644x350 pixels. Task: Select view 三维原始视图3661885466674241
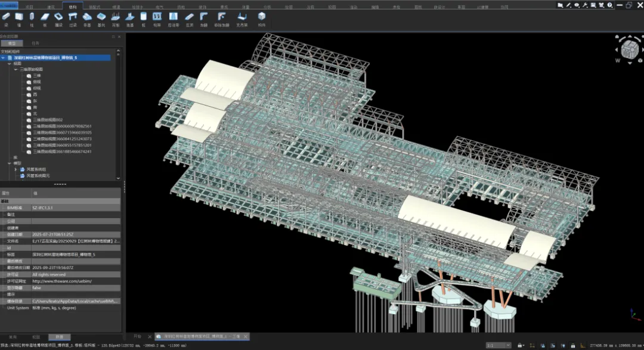(62, 151)
